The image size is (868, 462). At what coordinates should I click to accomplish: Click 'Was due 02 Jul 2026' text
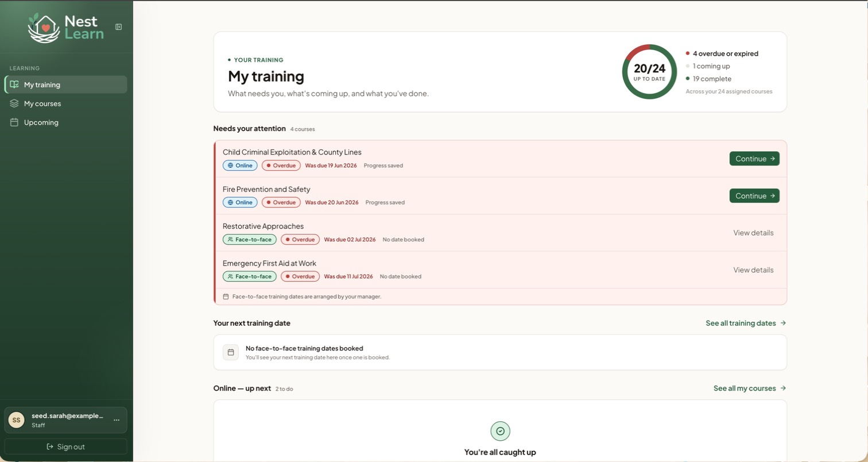click(350, 240)
